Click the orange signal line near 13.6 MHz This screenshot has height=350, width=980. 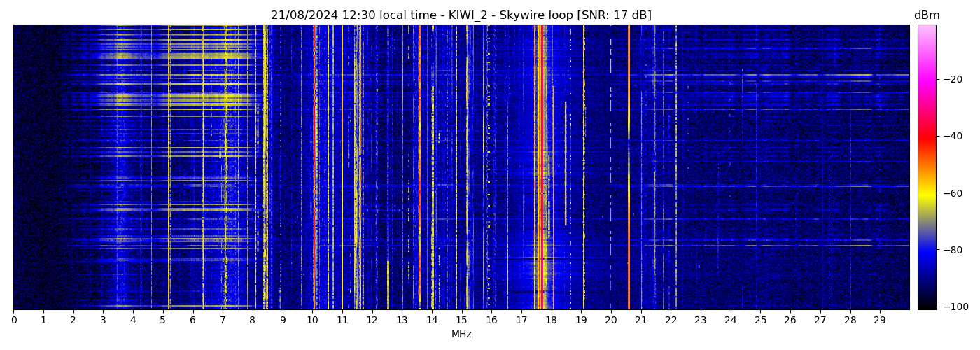pyautogui.click(x=419, y=168)
